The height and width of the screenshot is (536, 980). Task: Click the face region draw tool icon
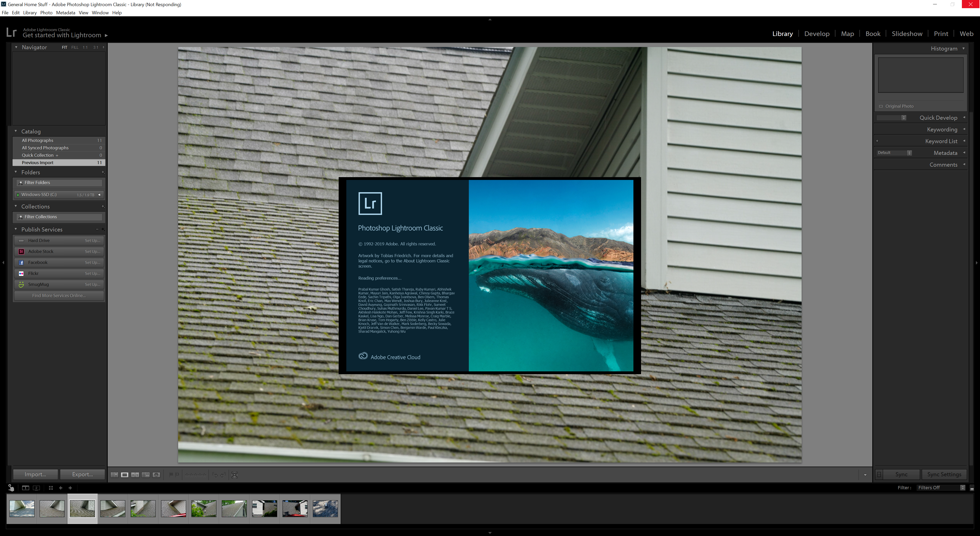(235, 475)
